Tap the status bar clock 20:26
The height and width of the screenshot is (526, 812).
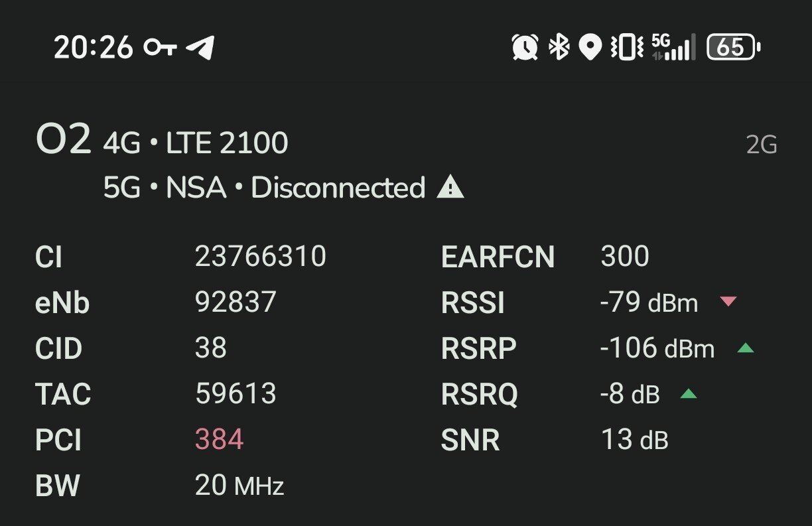click(93, 47)
